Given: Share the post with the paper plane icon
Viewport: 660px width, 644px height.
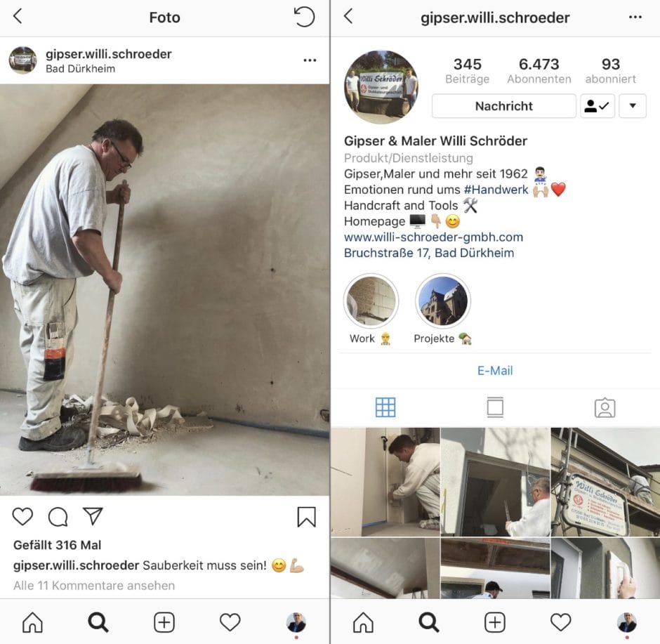Looking at the screenshot, I should [x=93, y=517].
